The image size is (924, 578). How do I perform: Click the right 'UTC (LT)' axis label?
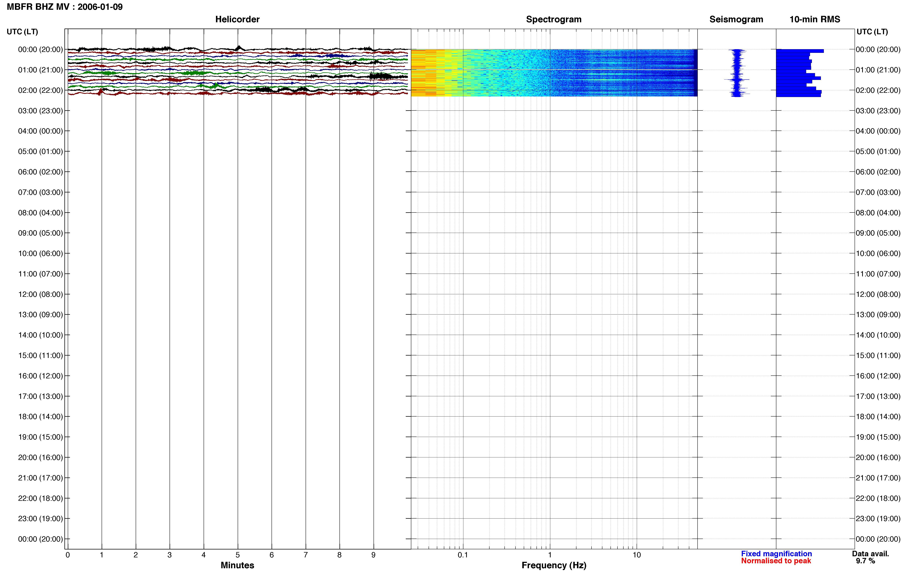[872, 32]
